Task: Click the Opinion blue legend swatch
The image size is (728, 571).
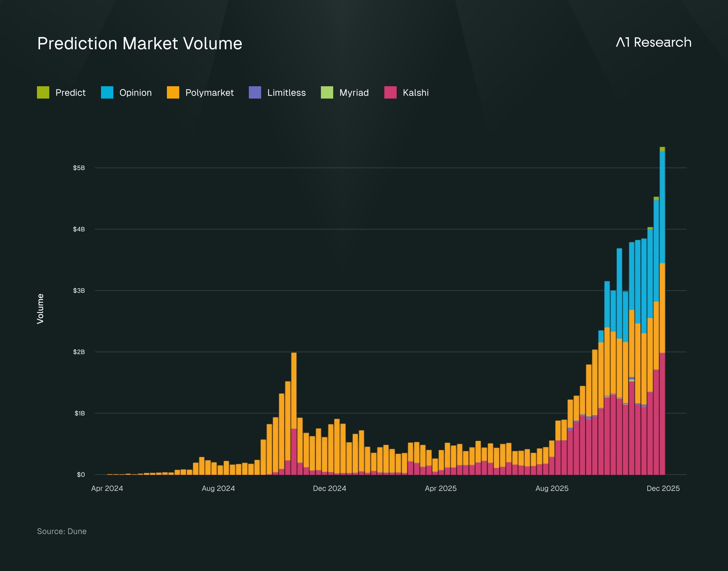Action: pos(107,93)
